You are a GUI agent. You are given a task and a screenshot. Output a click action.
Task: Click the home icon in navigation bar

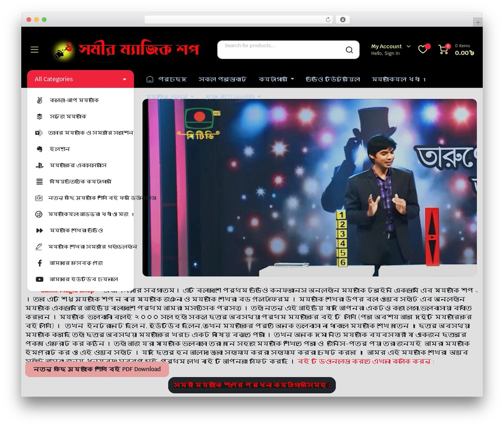[150, 79]
